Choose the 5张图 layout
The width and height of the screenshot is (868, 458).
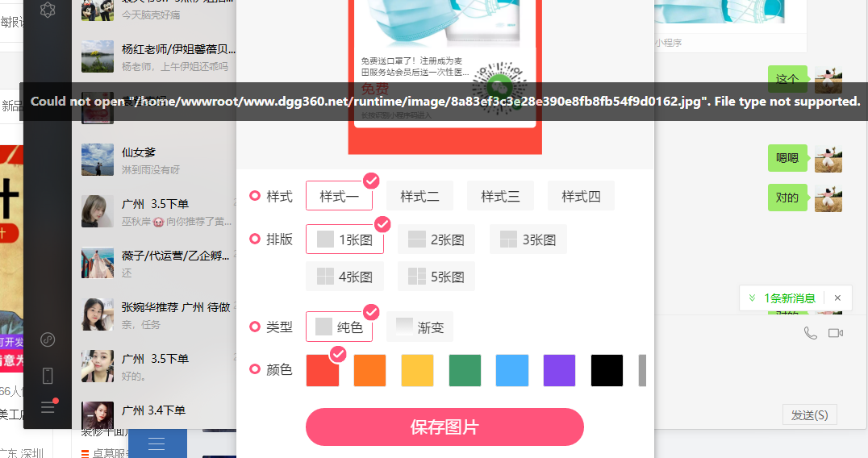436,277
